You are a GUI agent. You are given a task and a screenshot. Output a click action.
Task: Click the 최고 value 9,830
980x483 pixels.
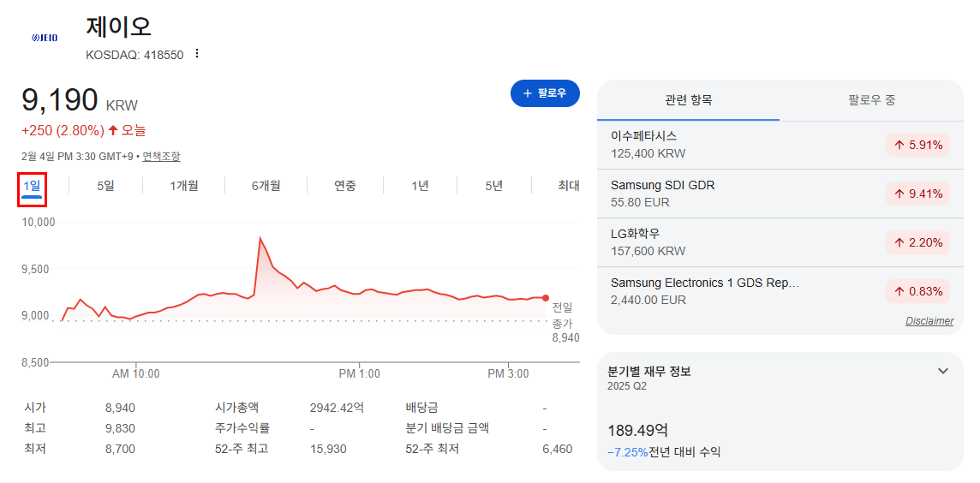[120, 429]
